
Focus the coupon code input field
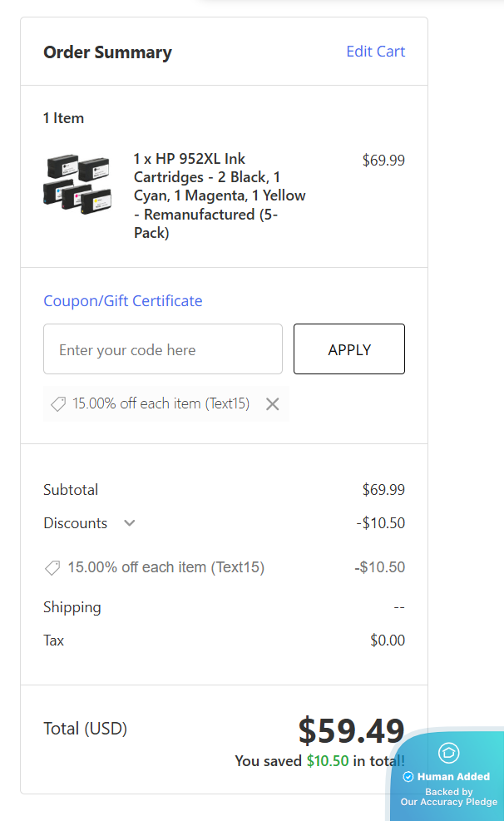click(163, 349)
